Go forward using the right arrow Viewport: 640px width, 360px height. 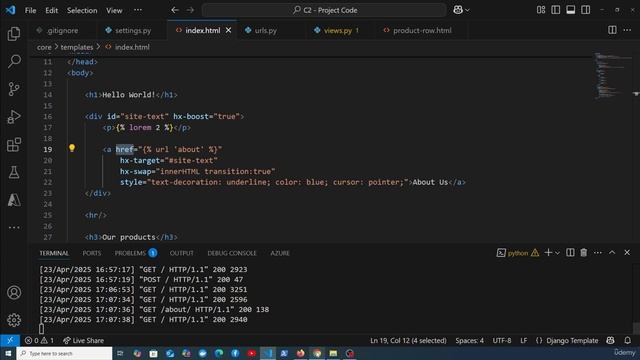pos(190,10)
